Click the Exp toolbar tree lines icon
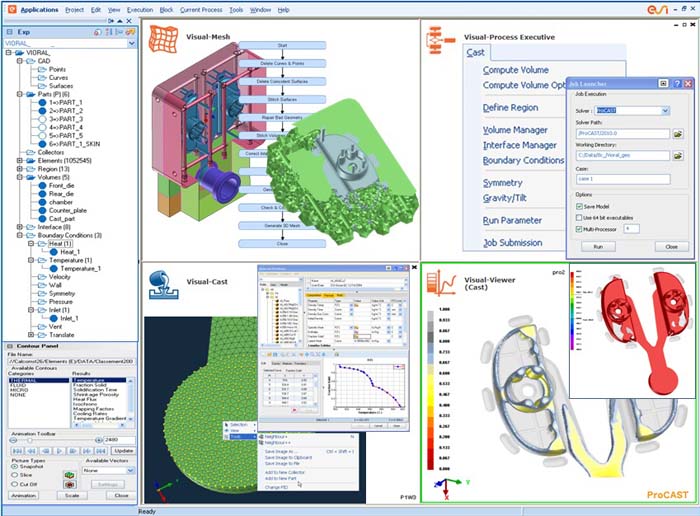This screenshot has height=516, width=700. click(119, 32)
